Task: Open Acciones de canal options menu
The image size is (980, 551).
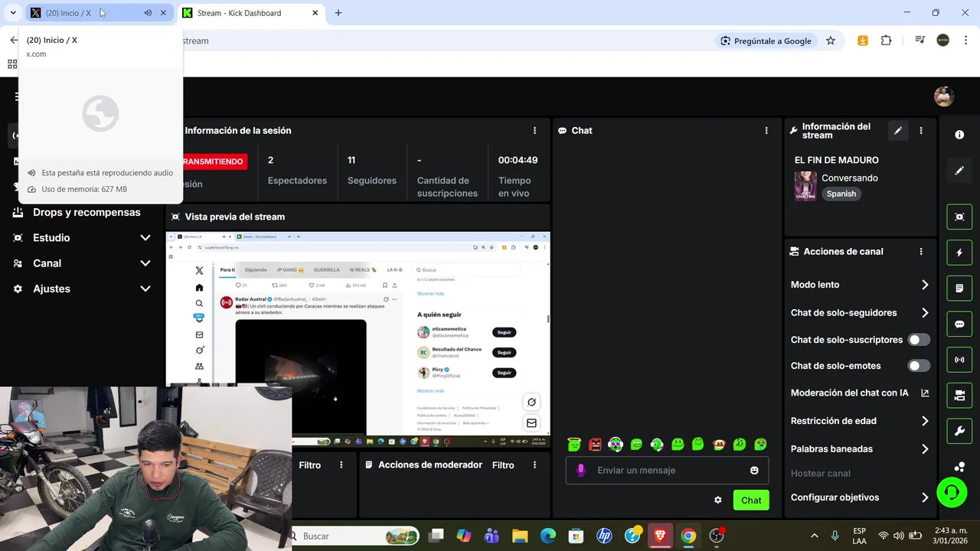Action: [921, 252]
